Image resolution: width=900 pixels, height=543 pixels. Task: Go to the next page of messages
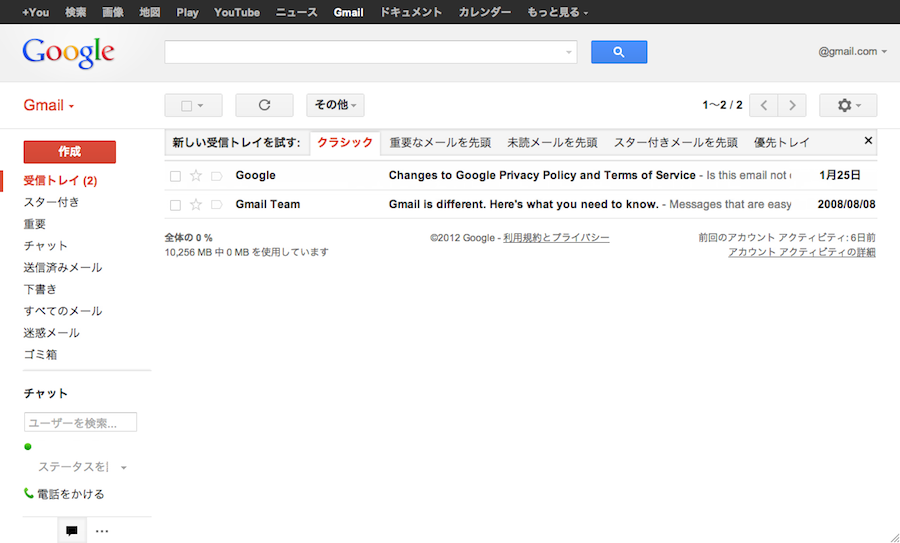(x=792, y=105)
